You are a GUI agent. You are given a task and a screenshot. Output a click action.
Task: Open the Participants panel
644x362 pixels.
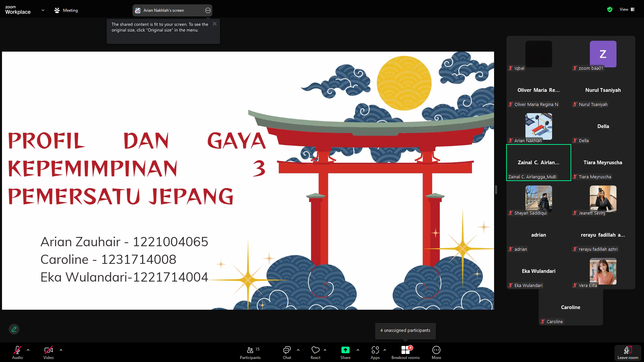click(250, 352)
